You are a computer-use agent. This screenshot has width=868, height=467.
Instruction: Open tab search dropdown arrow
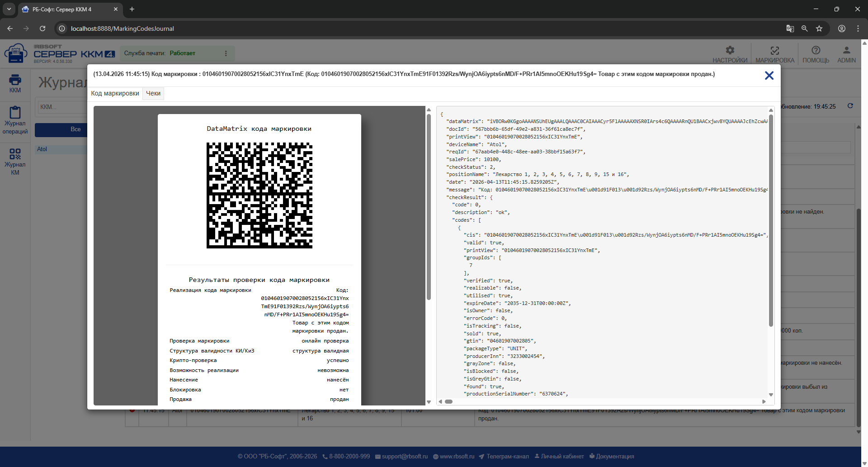pyautogui.click(x=9, y=9)
